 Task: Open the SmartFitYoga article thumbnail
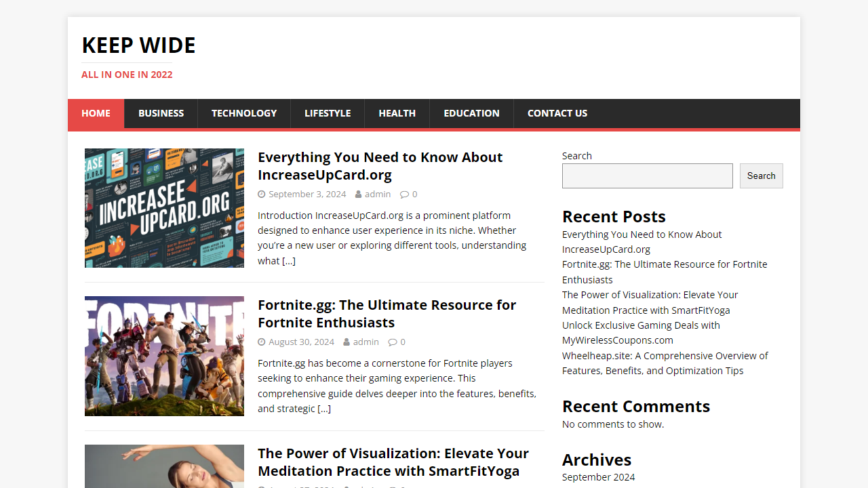point(164,466)
